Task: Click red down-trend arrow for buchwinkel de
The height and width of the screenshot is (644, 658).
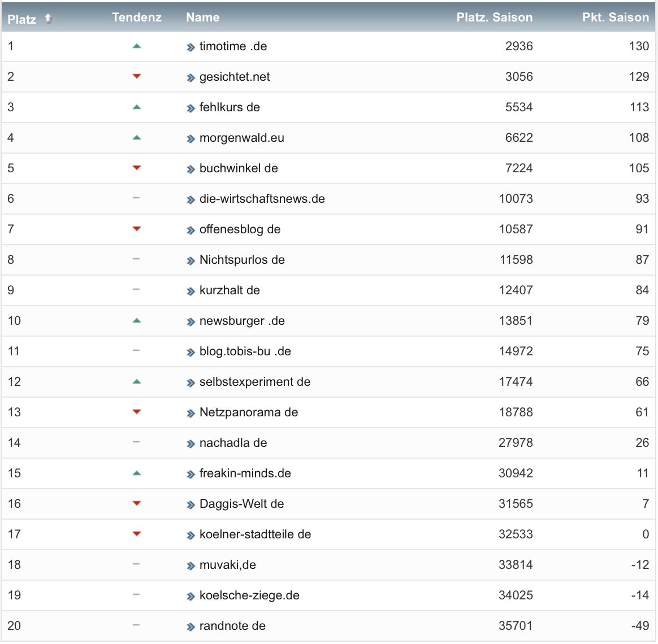Action: [136, 168]
